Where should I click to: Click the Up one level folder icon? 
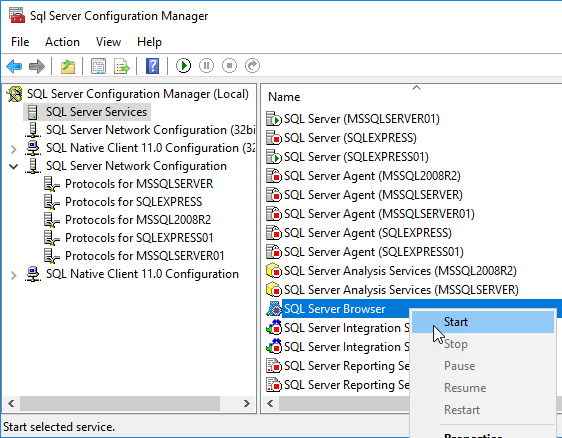click(x=68, y=66)
